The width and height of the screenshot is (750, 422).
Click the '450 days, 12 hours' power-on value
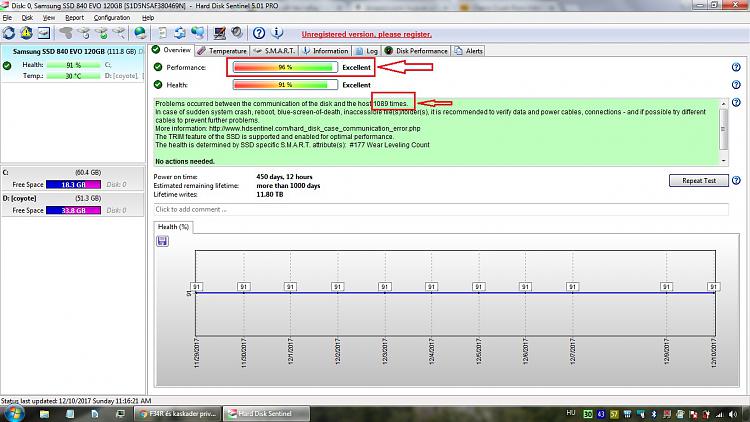point(284,177)
